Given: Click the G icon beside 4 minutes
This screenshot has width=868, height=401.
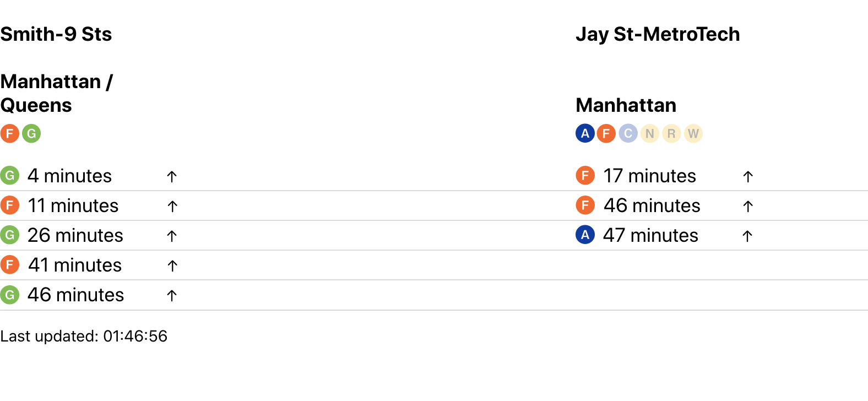Looking at the screenshot, I should pyautogui.click(x=10, y=175).
